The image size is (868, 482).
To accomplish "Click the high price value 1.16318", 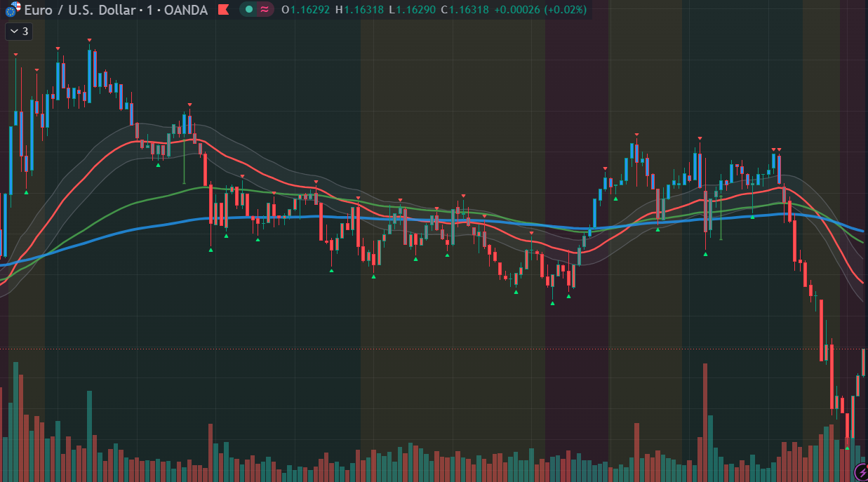I will 364,10.
